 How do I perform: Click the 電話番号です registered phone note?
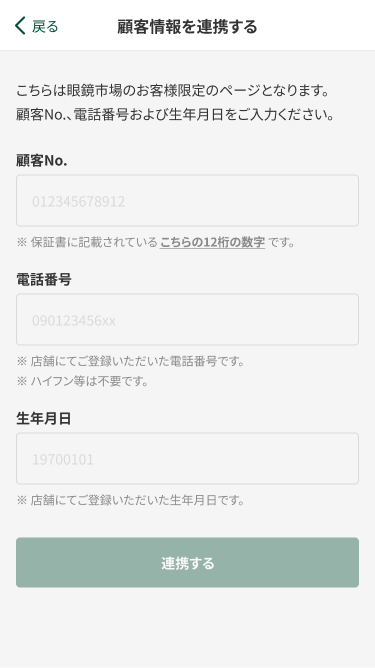click(131, 361)
